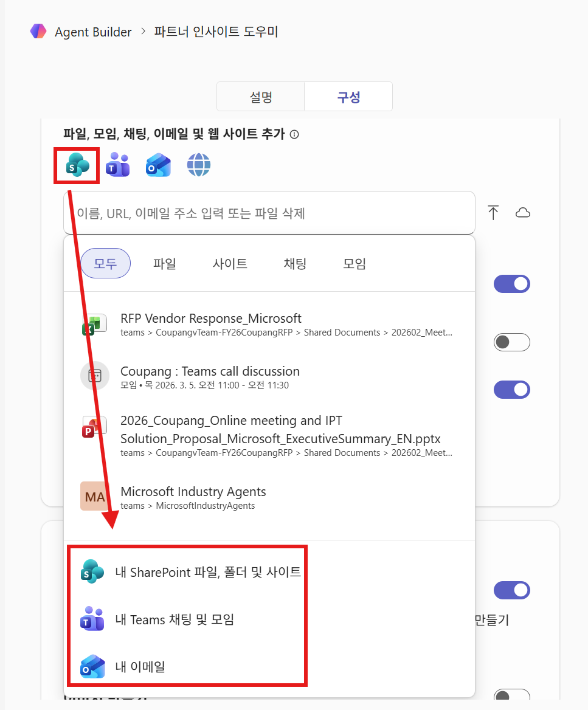Select the RFP Vendor Response_Microsoft file
Viewport: 588px width, 710px height.
pos(269,325)
